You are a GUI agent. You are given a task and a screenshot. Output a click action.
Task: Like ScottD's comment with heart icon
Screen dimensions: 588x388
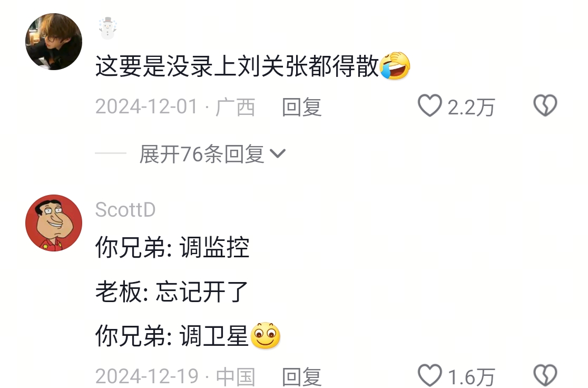(x=430, y=375)
